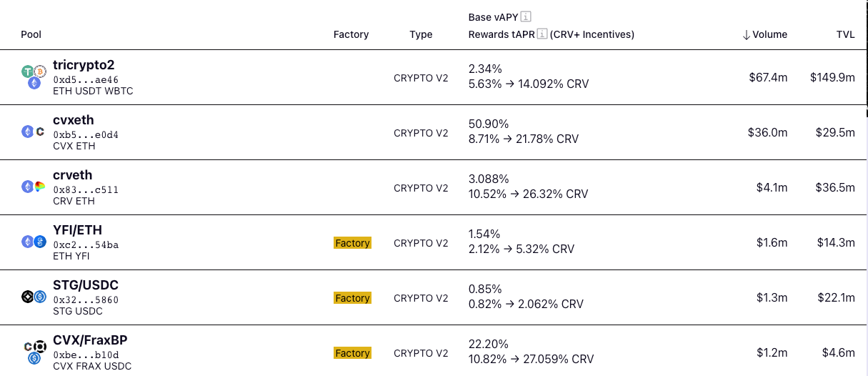
Task: Click the cvxeth pool token icons
Action: coord(34,132)
